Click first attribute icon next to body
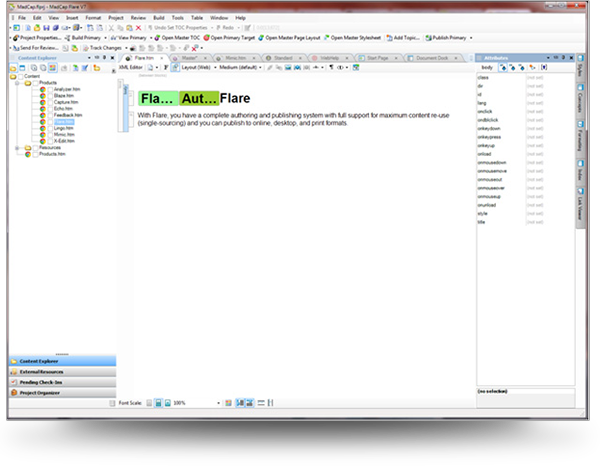The width and height of the screenshot is (600, 466). 503,67
